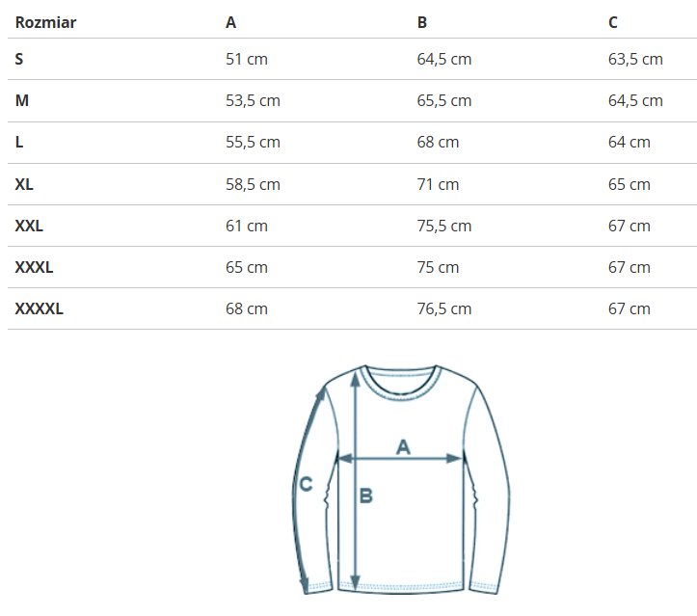Select the size S row label

[19, 59]
